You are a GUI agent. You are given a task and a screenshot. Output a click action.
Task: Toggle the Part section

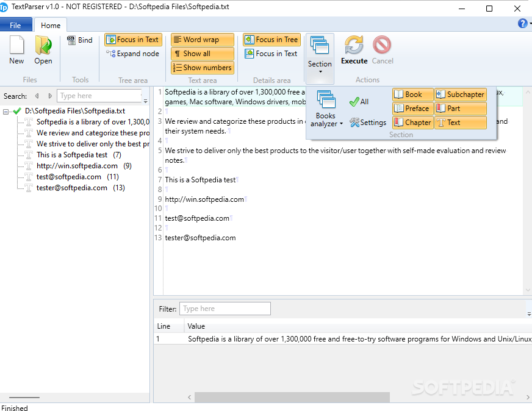coord(461,109)
